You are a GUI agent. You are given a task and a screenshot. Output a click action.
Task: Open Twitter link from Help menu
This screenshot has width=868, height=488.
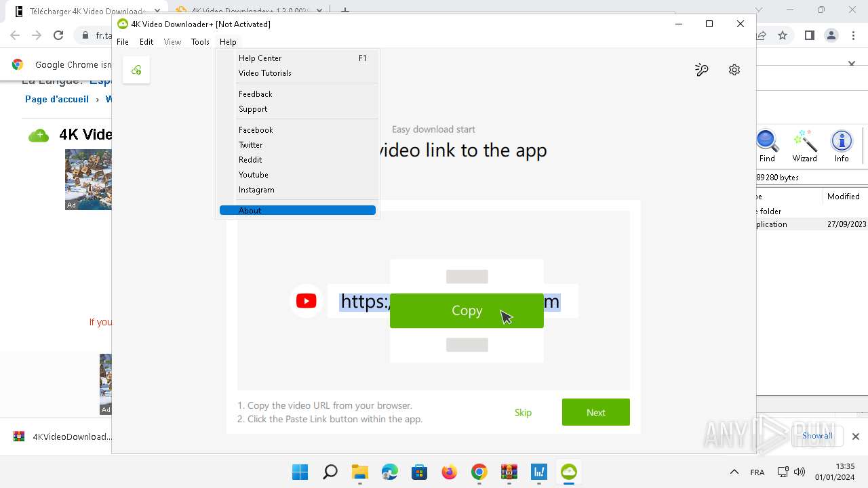pyautogui.click(x=298, y=145)
